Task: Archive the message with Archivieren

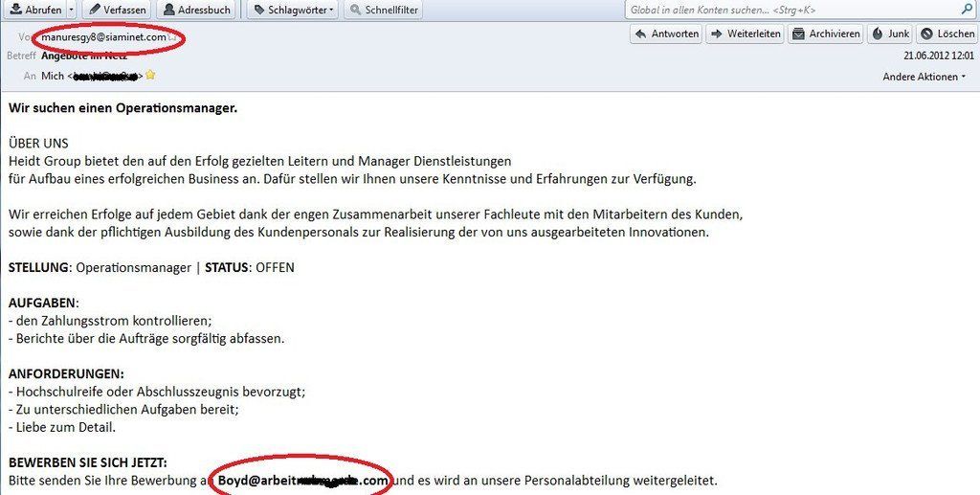Action: point(826,34)
